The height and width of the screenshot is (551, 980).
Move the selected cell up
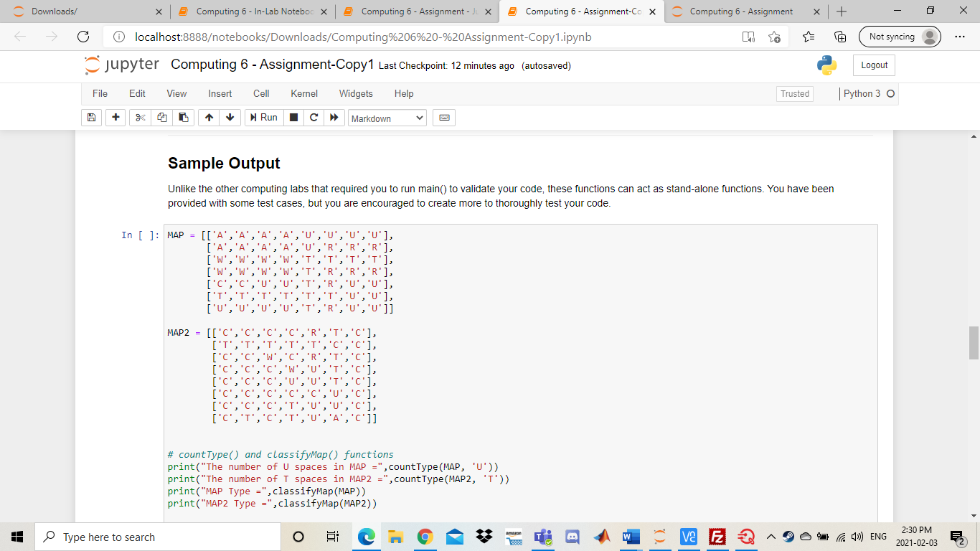208,118
